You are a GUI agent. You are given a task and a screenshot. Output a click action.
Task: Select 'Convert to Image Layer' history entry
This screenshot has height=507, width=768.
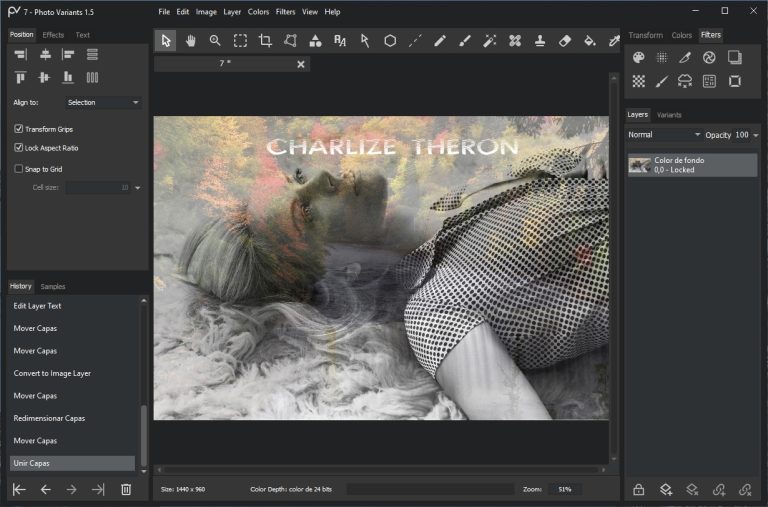72,373
